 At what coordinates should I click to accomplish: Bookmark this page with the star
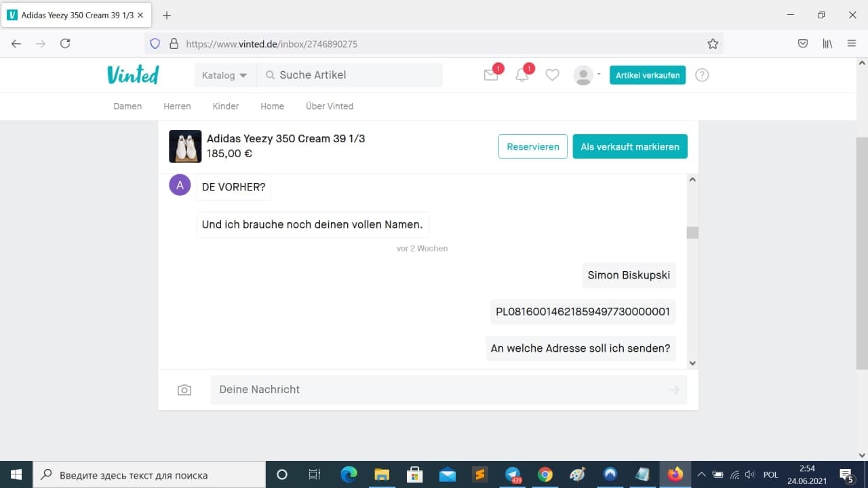coord(713,43)
